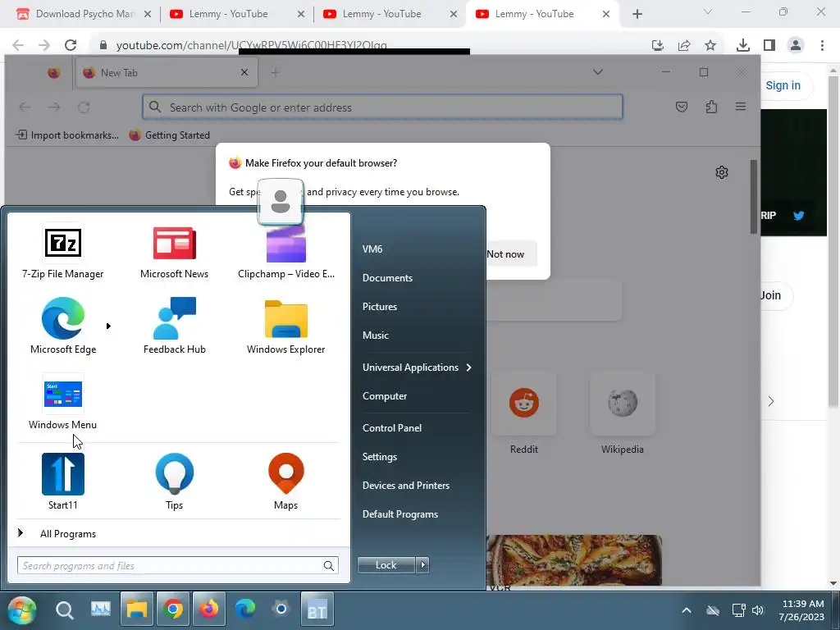Click Chrome page vertical scrollbar
The height and width of the screenshot is (630, 840).
click(833, 241)
